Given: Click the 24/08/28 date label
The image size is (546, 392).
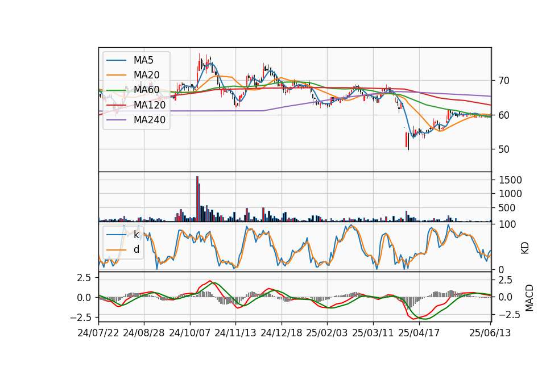Looking at the screenshot, I should coord(144,333).
